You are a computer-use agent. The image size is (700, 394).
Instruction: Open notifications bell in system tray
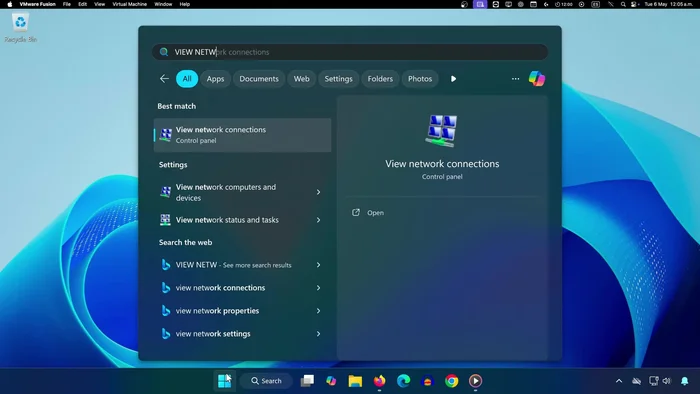pyautogui.click(x=684, y=381)
